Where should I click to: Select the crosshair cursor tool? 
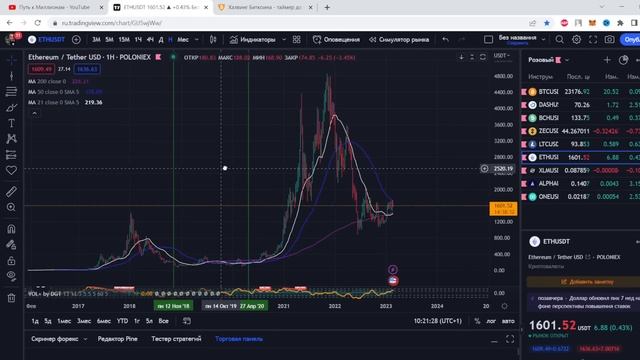[11, 60]
